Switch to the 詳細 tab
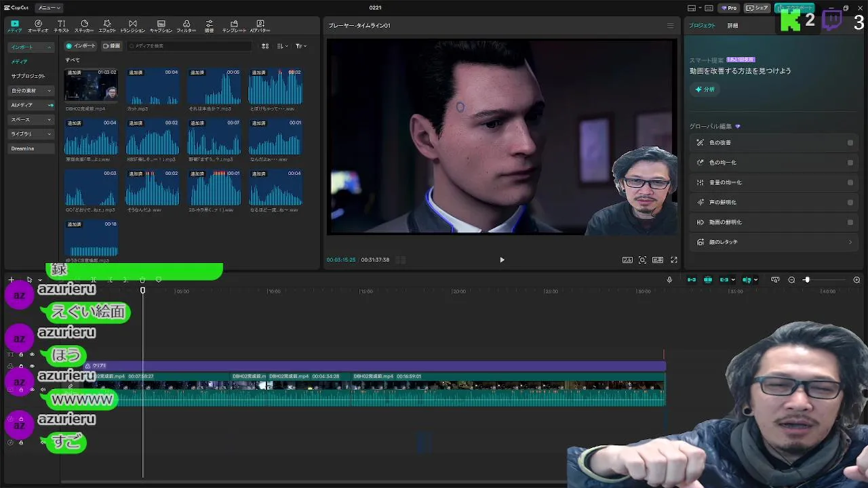The width and height of the screenshot is (868, 488). coord(732,26)
